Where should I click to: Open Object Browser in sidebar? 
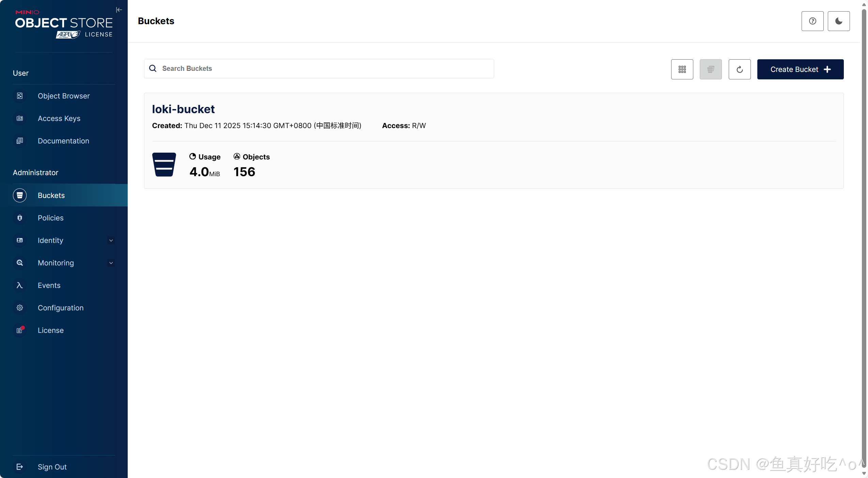63,96
